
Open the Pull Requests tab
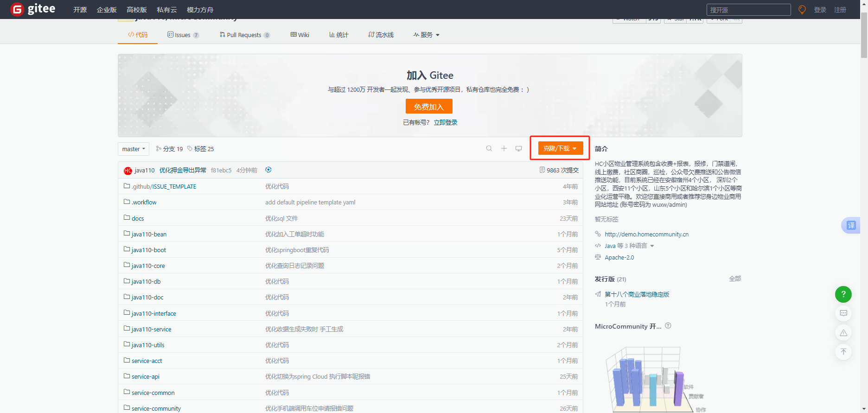coord(245,35)
